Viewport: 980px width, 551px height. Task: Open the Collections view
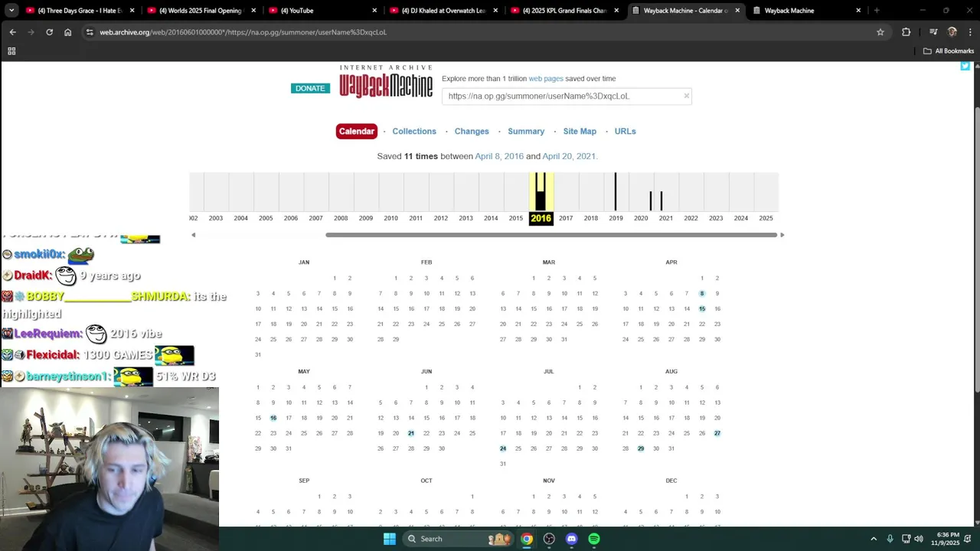[414, 132]
